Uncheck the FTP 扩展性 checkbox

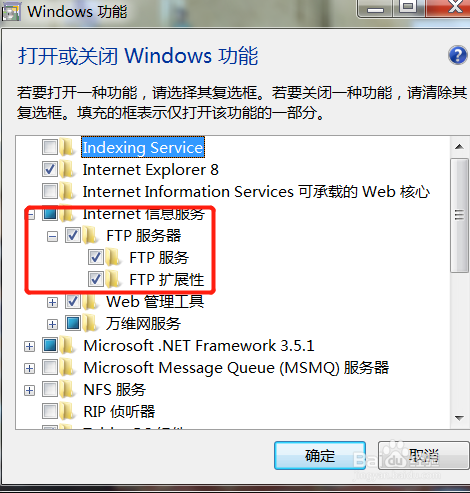tap(96, 279)
